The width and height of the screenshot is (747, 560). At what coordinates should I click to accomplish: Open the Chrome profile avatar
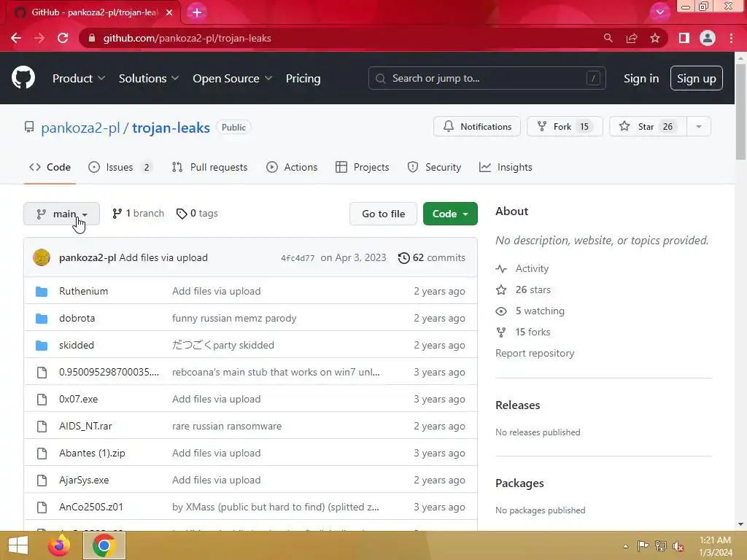click(708, 38)
